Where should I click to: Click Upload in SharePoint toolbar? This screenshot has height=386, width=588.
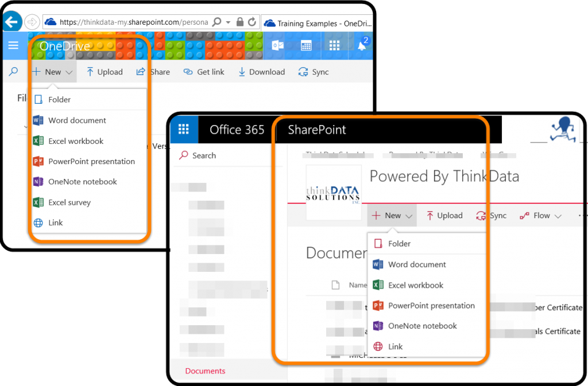pos(444,215)
